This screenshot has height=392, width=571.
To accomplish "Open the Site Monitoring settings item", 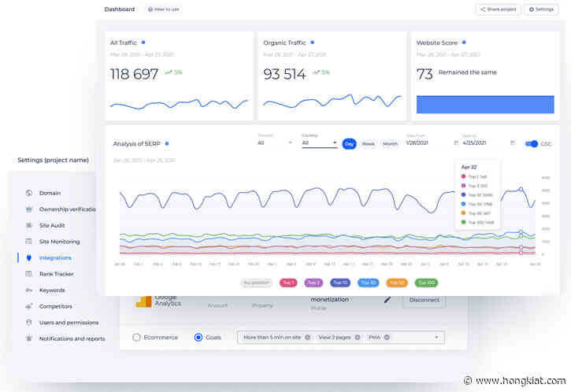I will pyautogui.click(x=59, y=242).
